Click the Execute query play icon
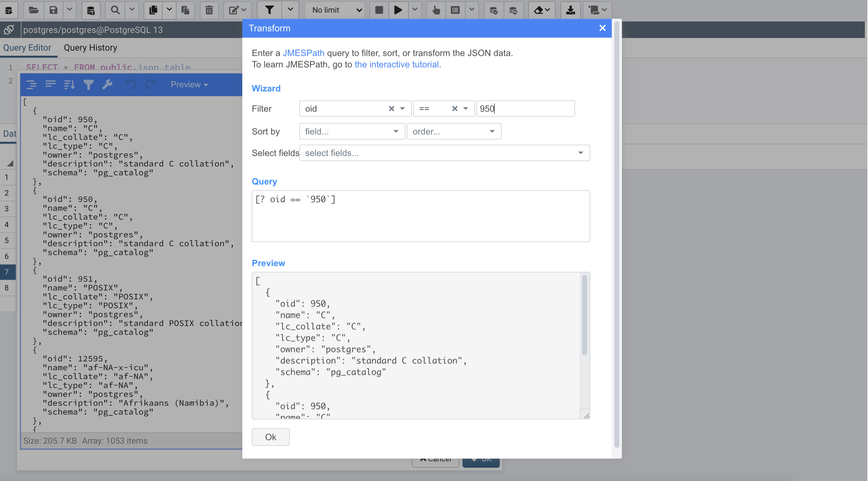Screen dimensions: 868x481 point(398,10)
